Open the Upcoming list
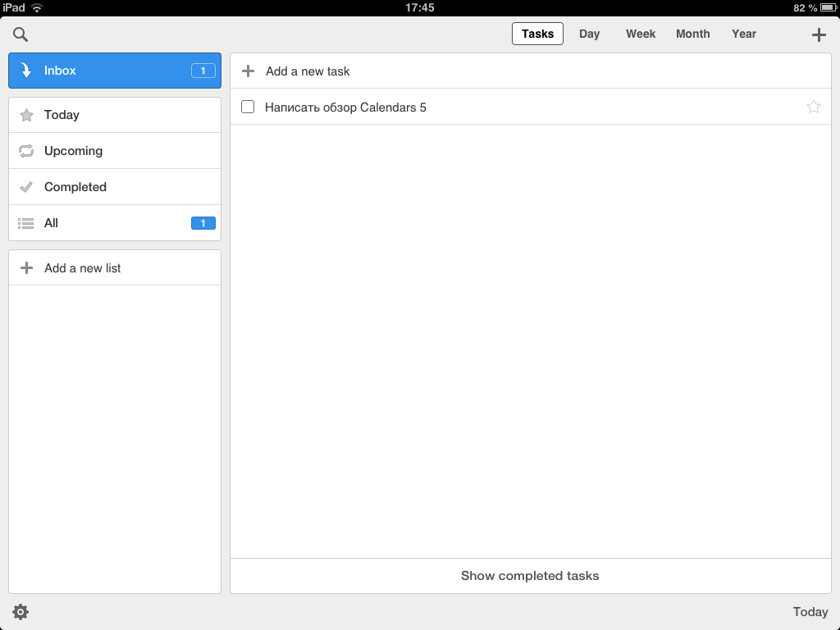 tap(115, 151)
